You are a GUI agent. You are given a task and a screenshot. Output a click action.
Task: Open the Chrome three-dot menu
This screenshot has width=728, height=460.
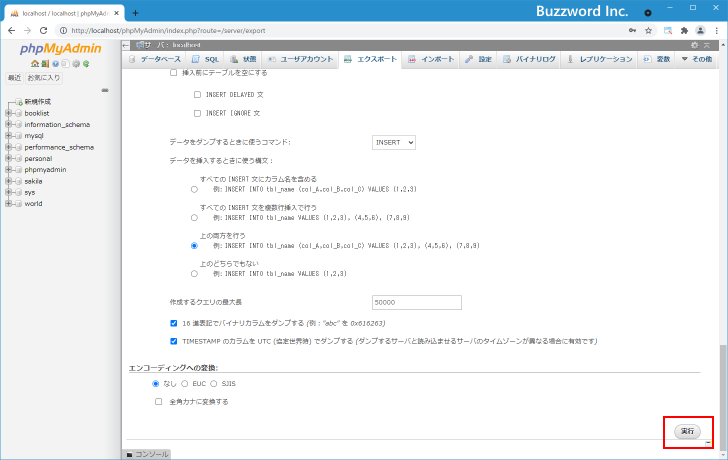tap(717, 31)
